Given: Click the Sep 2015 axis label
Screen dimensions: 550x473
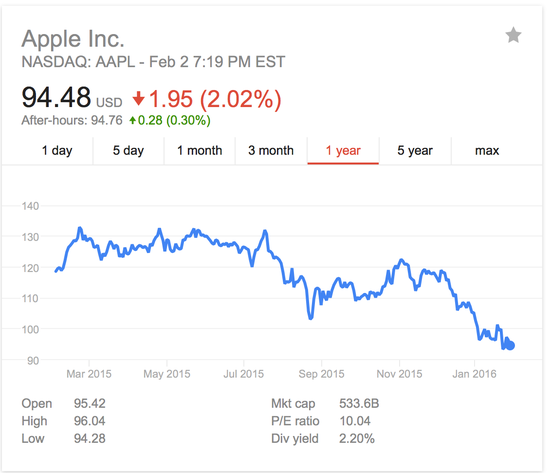Looking at the screenshot, I should point(321,374).
